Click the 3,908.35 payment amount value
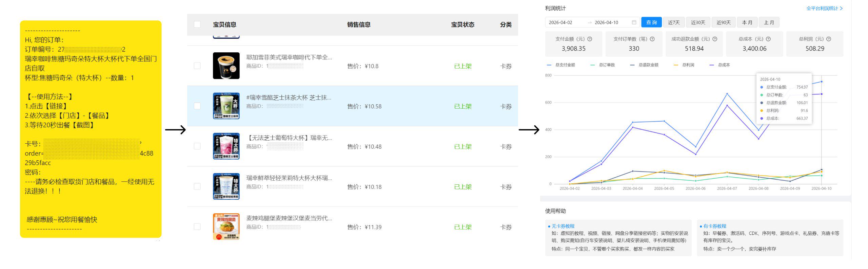The height and width of the screenshot is (269, 868). coord(574,49)
